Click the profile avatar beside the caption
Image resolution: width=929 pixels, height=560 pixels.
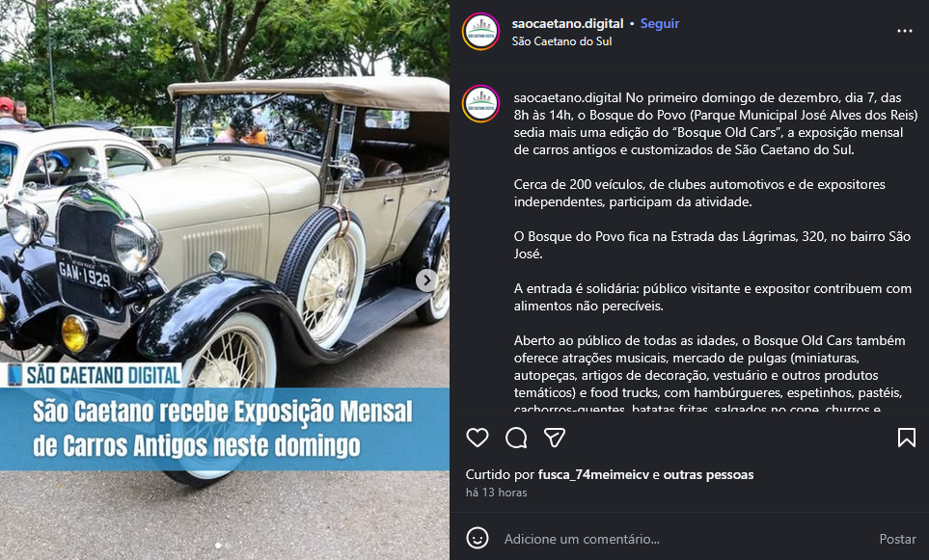tap(480, 103)
